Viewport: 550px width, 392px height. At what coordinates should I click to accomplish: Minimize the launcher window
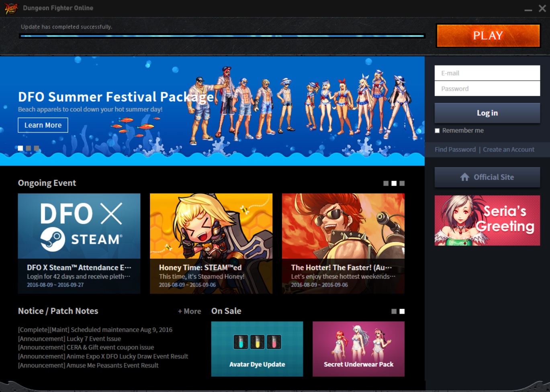pyautogui.click(x=528, y=9)
